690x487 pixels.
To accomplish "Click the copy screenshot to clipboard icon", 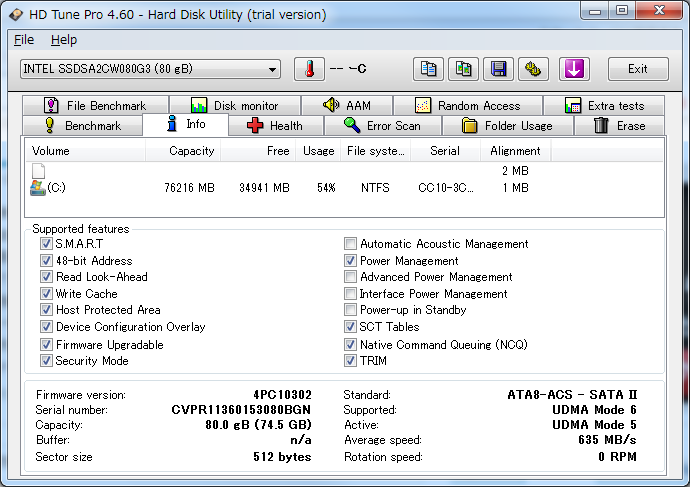I will (x=463, y=69).
